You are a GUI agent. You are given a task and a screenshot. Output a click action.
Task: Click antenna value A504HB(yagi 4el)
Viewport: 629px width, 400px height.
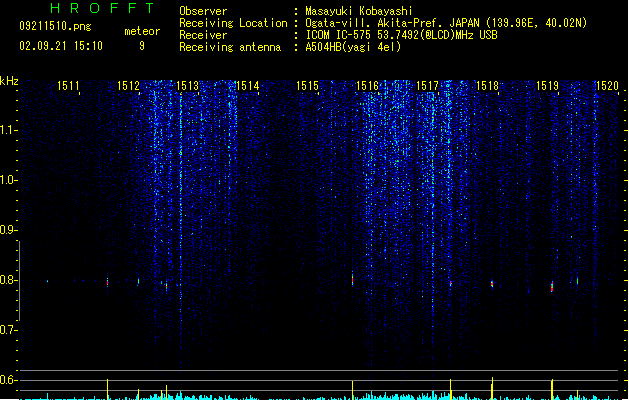353,47
